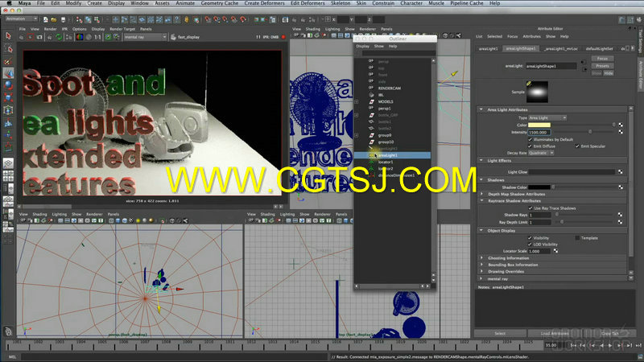
Task: Open the Create menu in Maya menu bar
Action: click(94, 3)
